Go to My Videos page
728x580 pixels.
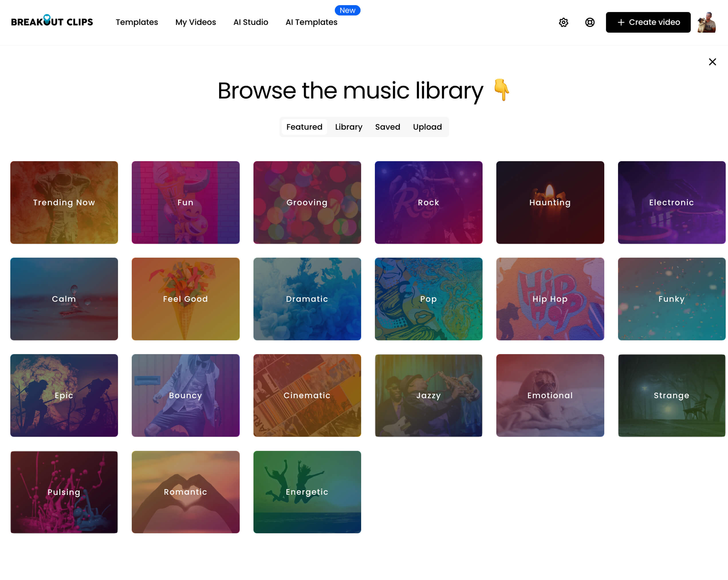[x=196, y=22]
